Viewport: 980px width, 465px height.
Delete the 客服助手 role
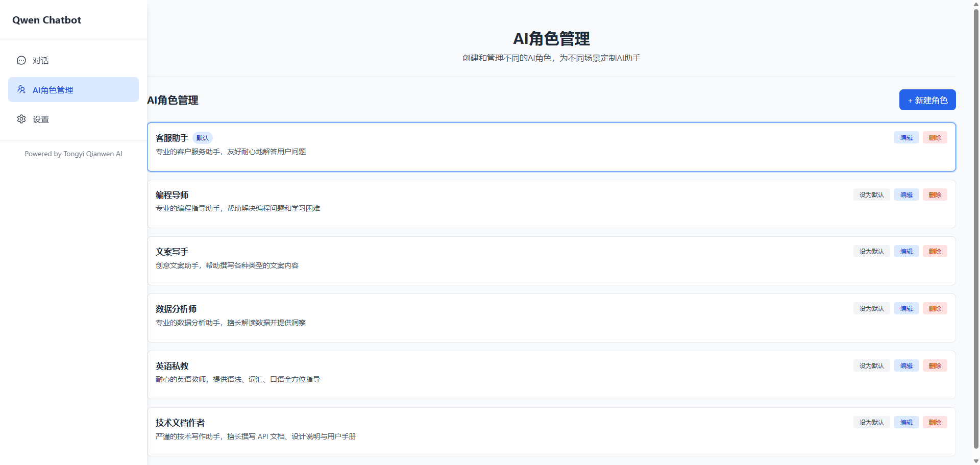[935, 137]
